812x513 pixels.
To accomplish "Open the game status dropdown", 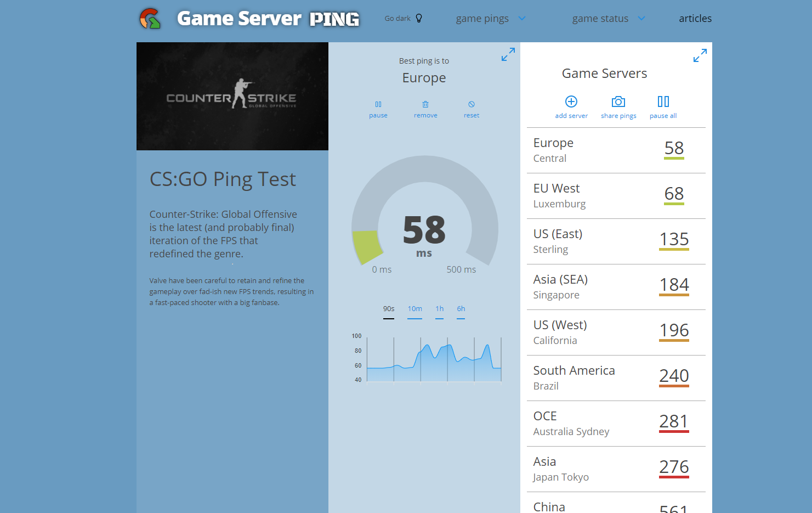I will click(x=609, y=19).
